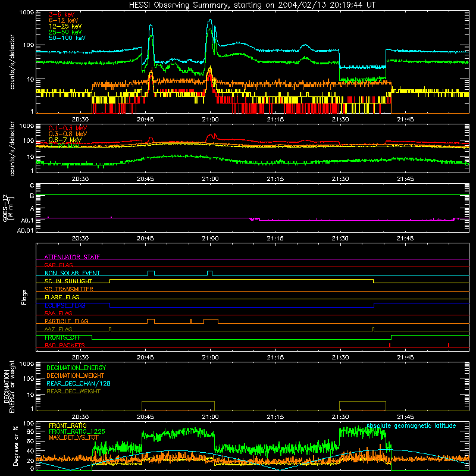Select the FRONTS_OFF flag label
Viewport: 476px width, 476px height.
tap(62, 337)
